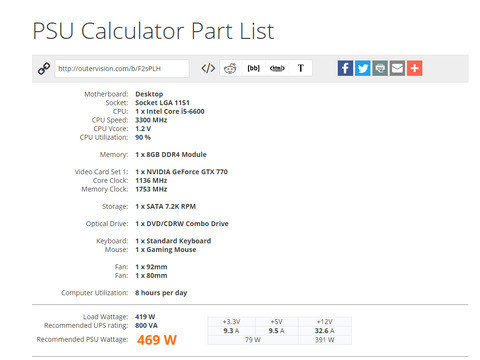Select the 1 x Gaming Mouse entry
Viewport: 480px width, 360px height.
[166, 250]
